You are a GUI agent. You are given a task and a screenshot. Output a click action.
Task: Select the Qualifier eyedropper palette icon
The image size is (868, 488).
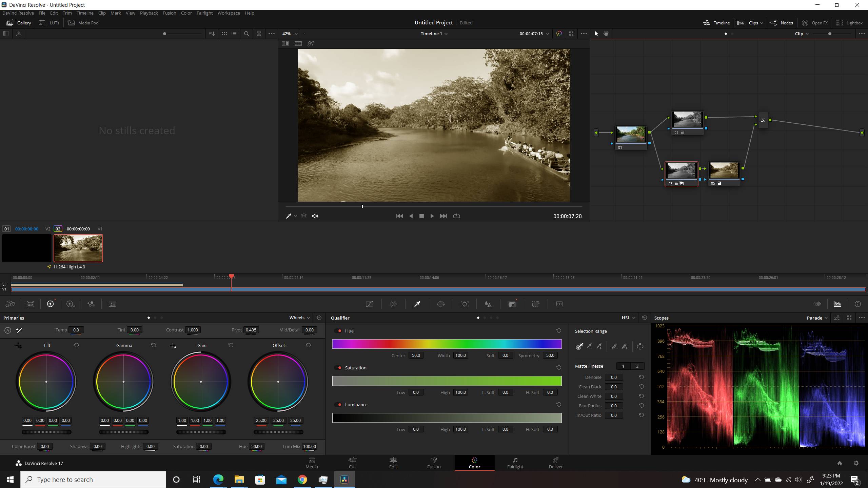[x=417, y=304]
